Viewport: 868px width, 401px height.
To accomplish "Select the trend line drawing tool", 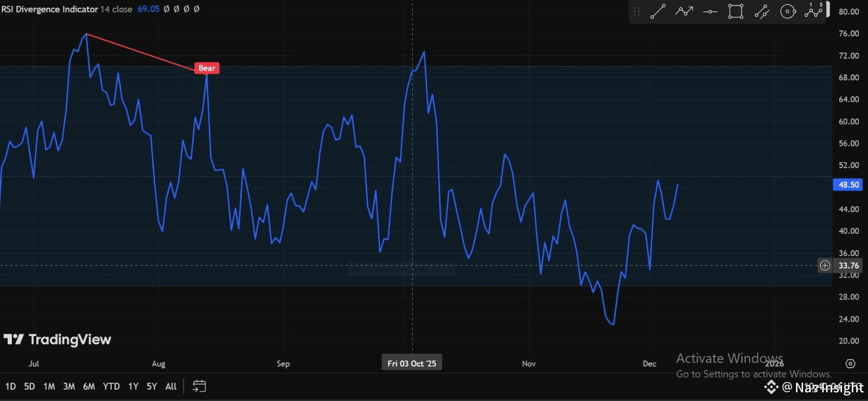I will pyautogui.click(x=658, y=11).
